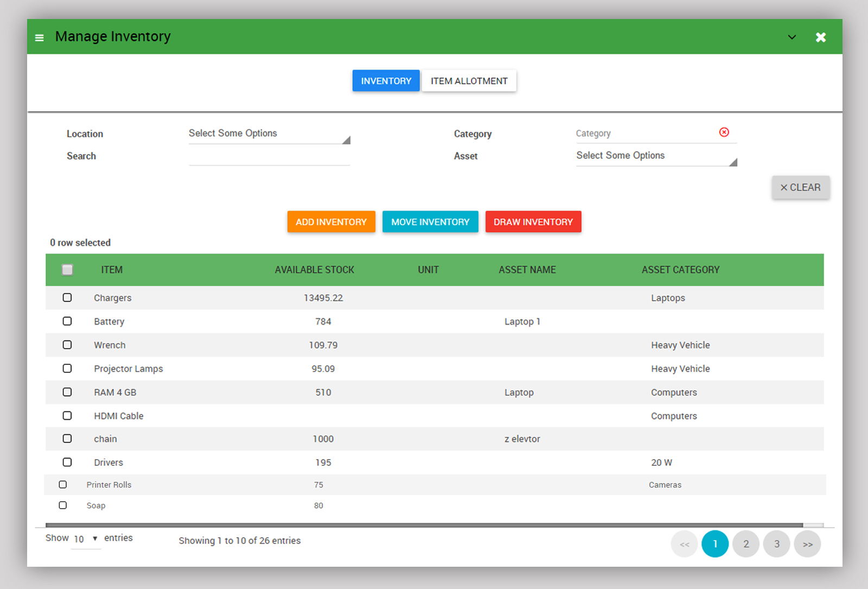Go to pagination page 3
Screen dimensions: 868x589
tap(777, 544)
